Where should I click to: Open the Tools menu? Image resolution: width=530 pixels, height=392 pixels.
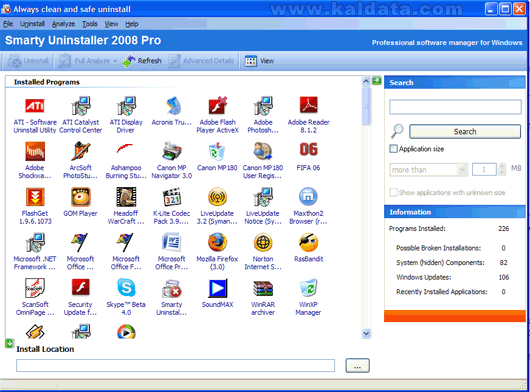point(90,24)
